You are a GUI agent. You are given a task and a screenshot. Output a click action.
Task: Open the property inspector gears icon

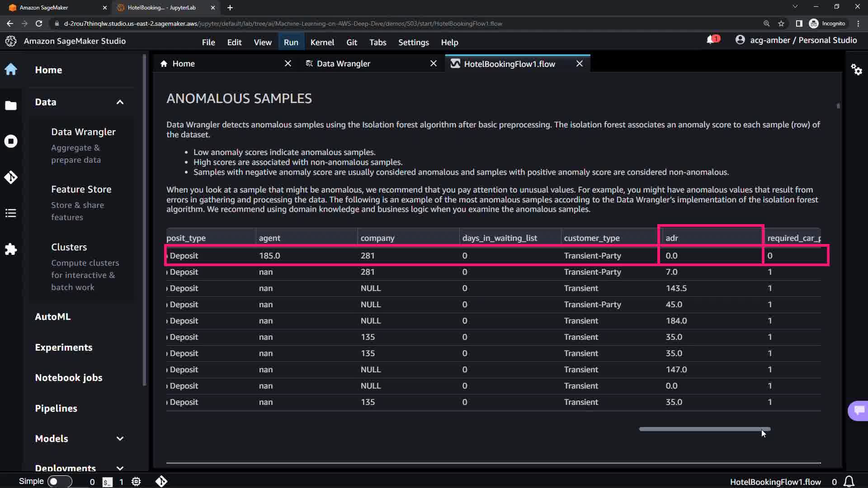856,70
